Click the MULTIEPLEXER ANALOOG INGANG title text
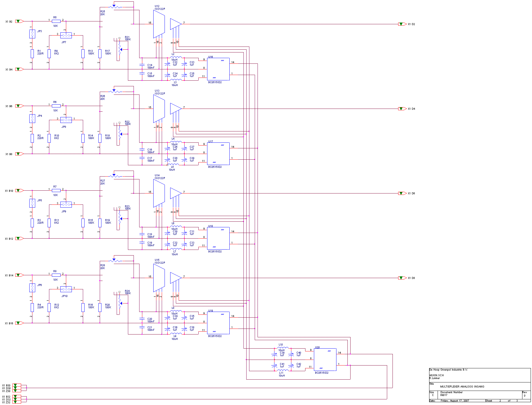This screenshot has height=405, width=532. coord(462,387)
